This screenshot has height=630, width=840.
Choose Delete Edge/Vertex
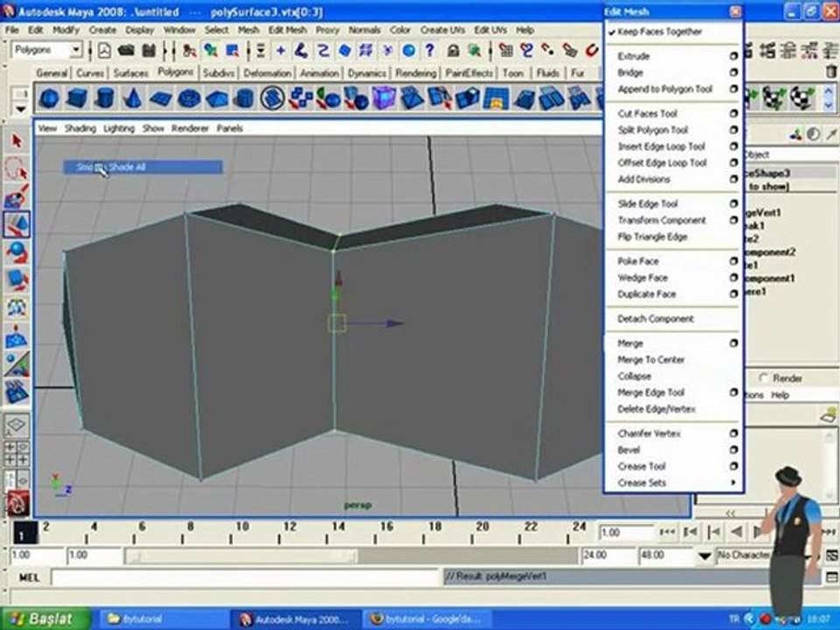pos(656,409)
